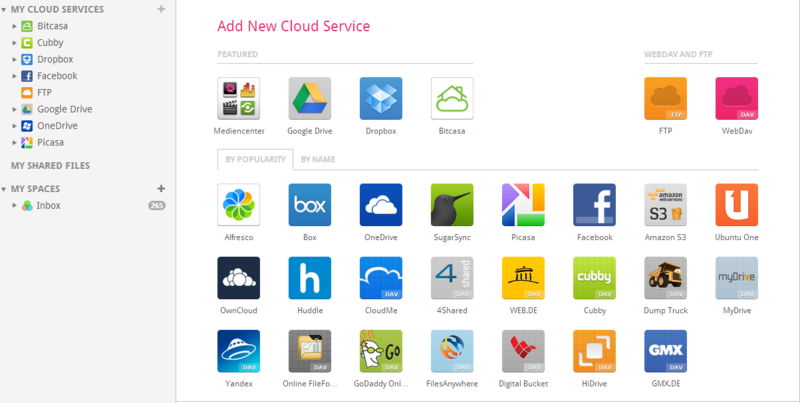
Task: Add the Mediencenter featured service
Action: [238, 98]
